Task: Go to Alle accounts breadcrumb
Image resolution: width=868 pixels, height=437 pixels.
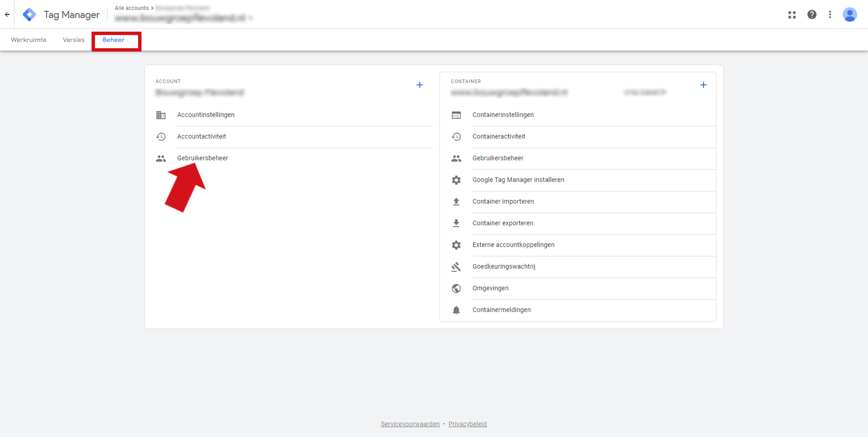Action: pyautogui.click(x=132, y=8)
